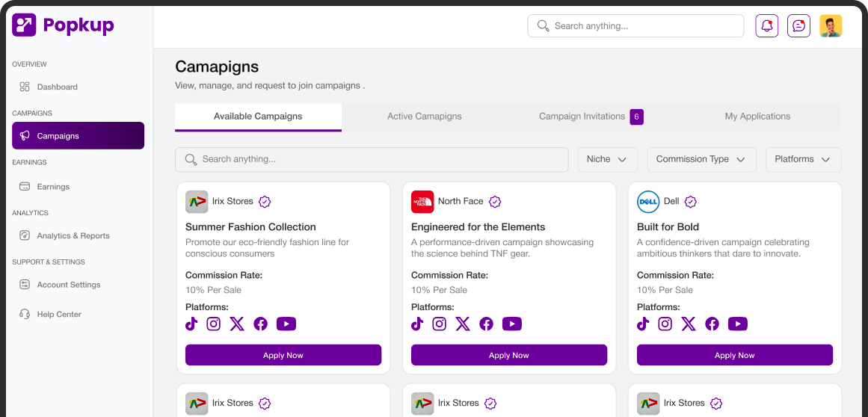Switch to the Active Campaigns tab
Image resolution: width=868 pixels, height=417 pixels.
[x=424, y=117]
